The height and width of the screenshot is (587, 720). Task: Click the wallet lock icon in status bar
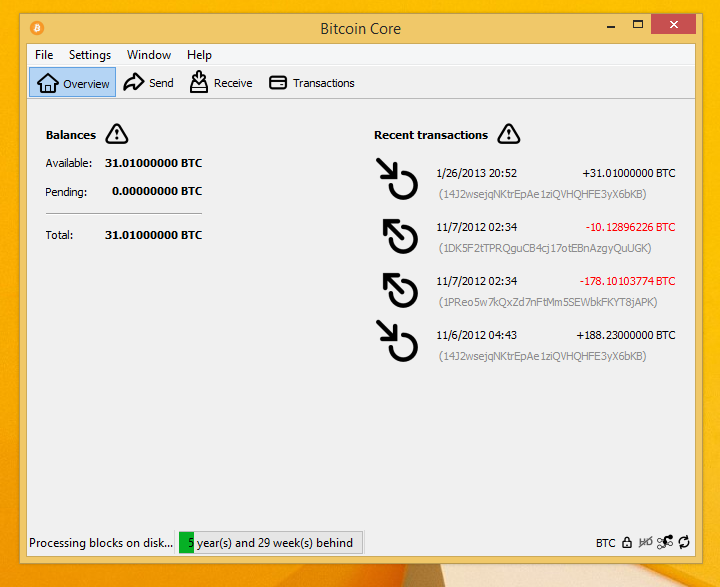click(x=627, y=542)
